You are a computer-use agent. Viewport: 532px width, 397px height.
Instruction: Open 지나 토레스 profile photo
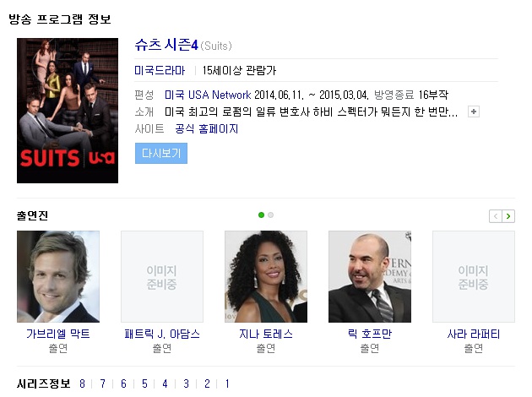tap(266, 276)
